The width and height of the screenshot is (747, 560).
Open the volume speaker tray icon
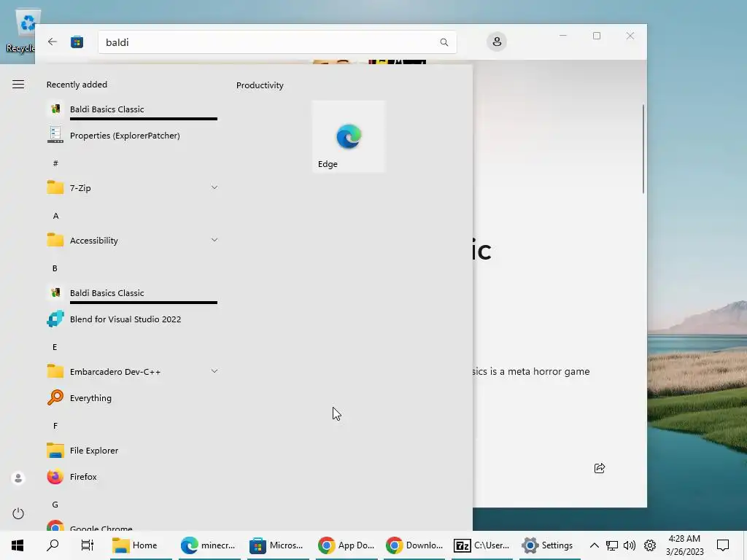click(630, 545)
